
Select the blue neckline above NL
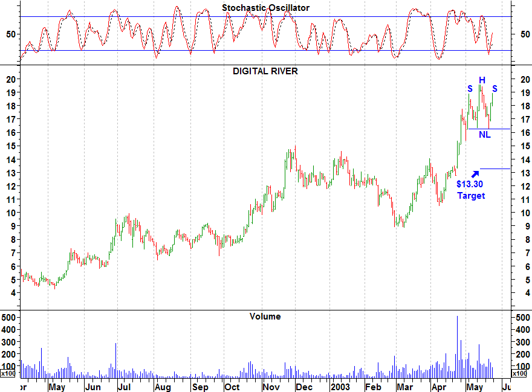(x=489, y=129)
